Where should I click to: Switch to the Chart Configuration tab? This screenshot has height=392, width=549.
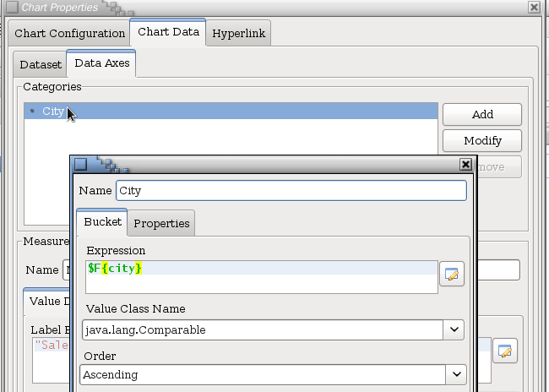[69, 34]
